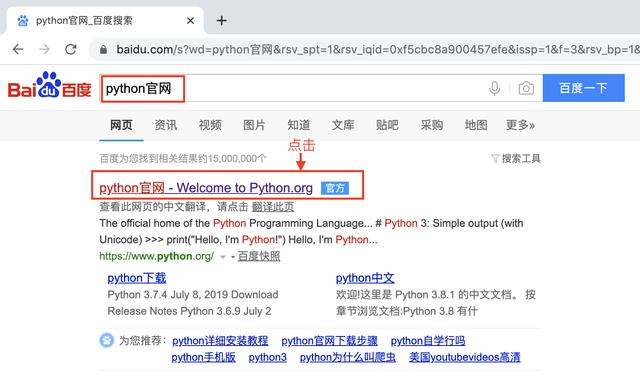The height and width of the screenshot is (378, 640).
Task: Switch to the 视频 tab
Action: tap(210, 125)
